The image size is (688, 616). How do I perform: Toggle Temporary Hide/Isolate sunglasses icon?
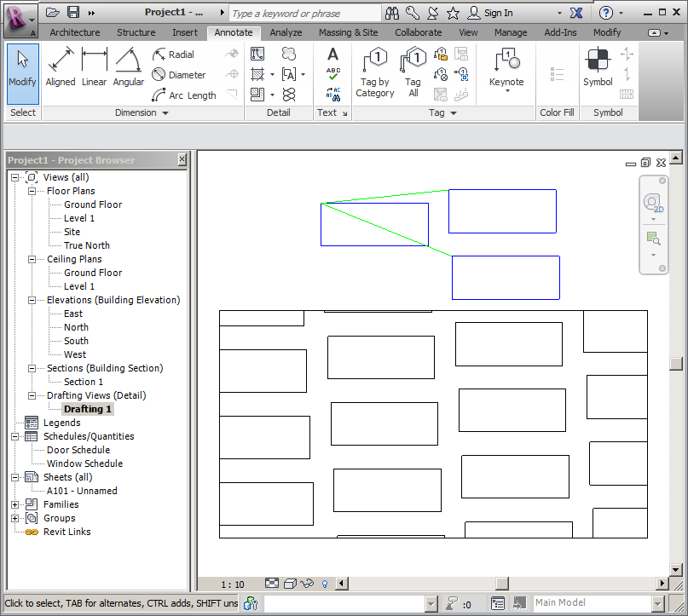[307, 584]
